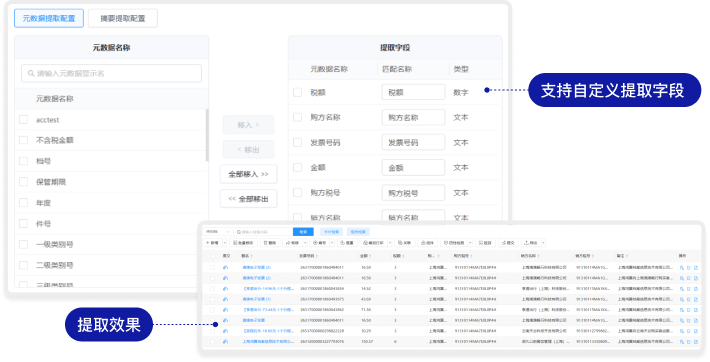Viewport: 710px width, 362px height.
Task: Toggle the select-all checkbox in the table header
Action: 212,256
